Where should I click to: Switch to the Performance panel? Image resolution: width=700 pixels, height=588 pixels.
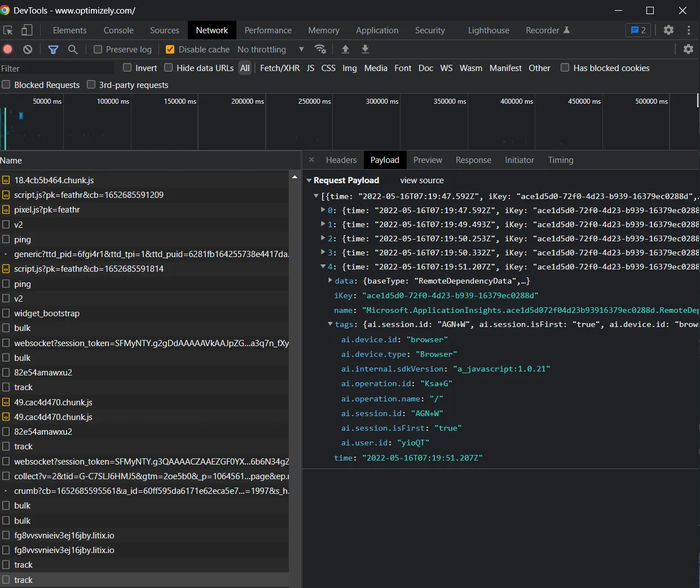point(268,30)
